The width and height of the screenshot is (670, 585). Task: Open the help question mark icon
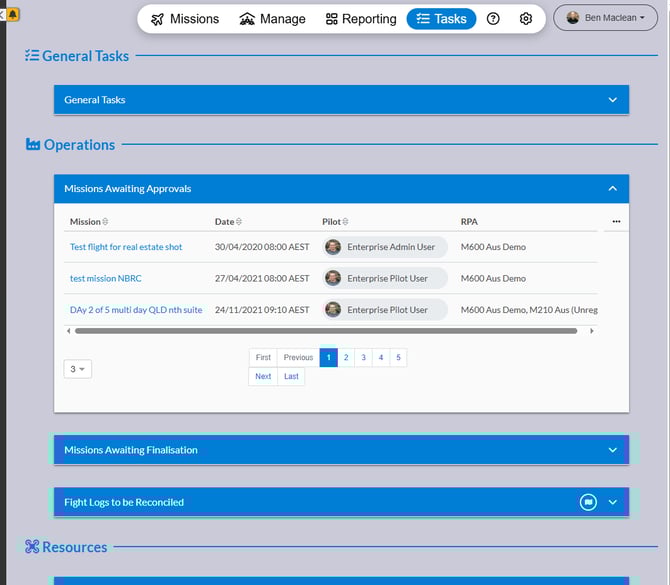point(493,19)
